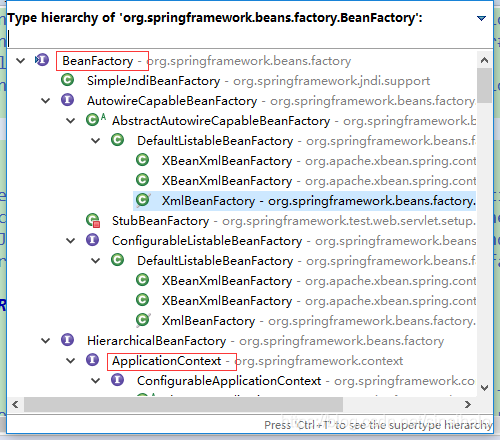Collapse DefaultListableBeanFactory under ConfigurableListableBeanFactory

(x=96, y=261)
